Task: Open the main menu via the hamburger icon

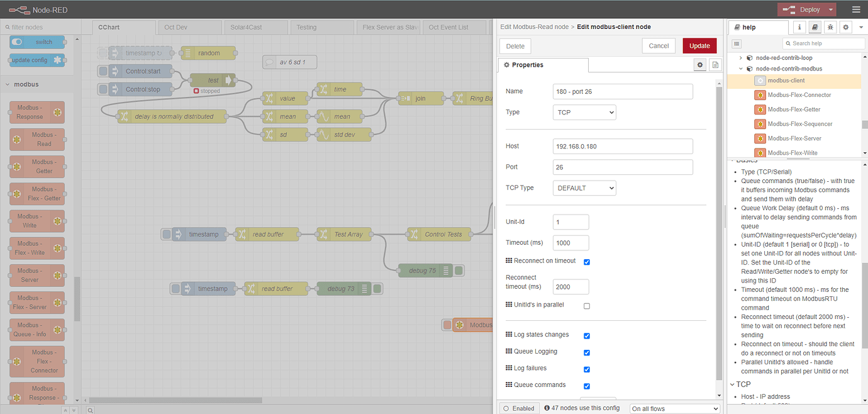Action: click(856, 9)
